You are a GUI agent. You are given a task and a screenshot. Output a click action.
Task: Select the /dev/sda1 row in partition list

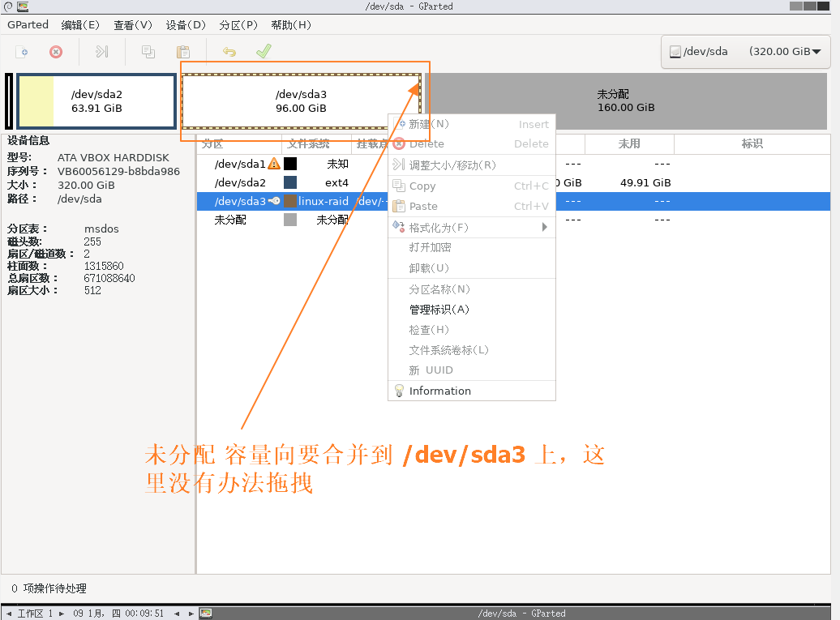click(513, 163)
